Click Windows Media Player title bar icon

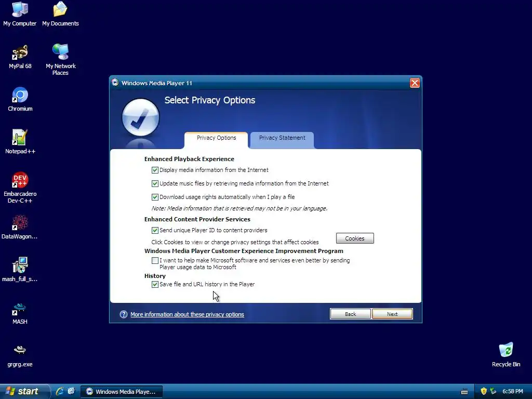coord(115,83)
